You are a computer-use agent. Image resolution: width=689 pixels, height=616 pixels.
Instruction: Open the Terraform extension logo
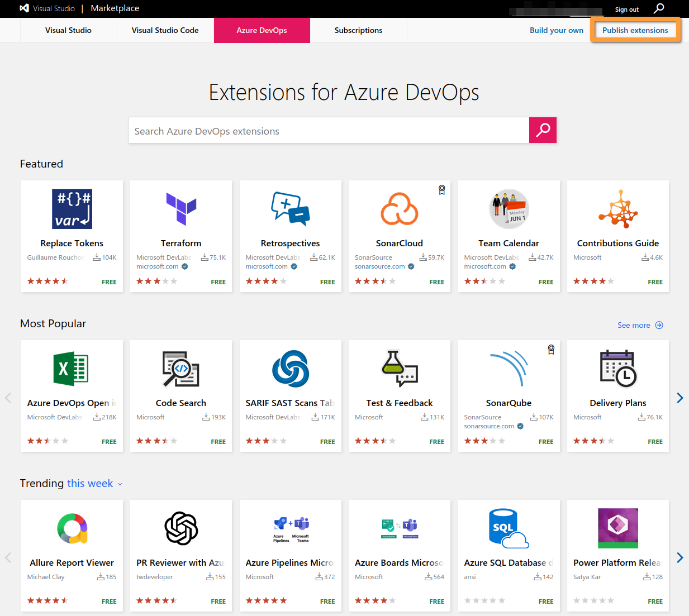[x=181, y=209]
